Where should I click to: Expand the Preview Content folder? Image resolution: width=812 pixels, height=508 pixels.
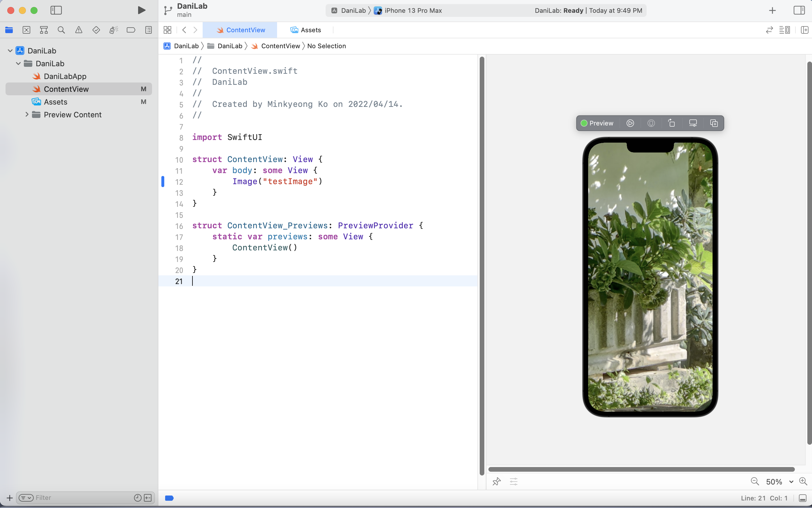click(x=27, y=114)
